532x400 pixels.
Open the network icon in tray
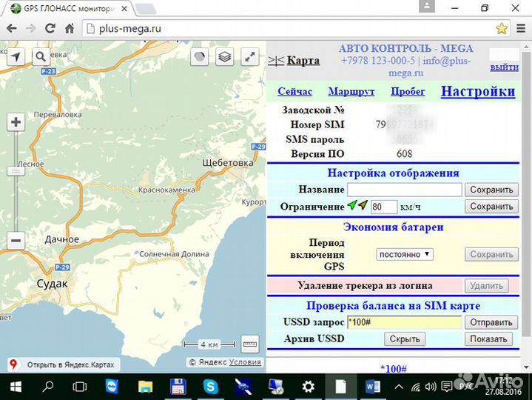coord(416,387)
